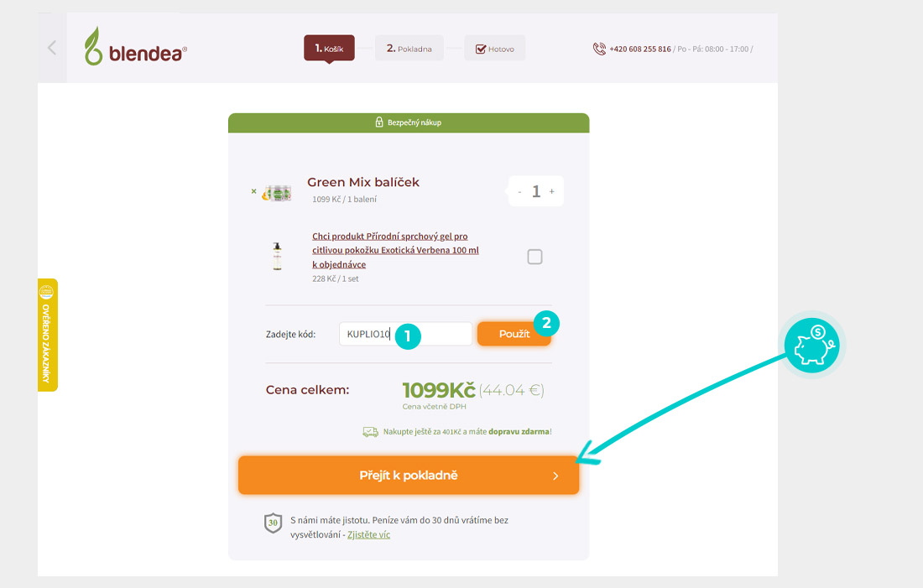The height and width of the screenshot is (588, 923).
Task: Switch to 2. Pokladna step
Action: 409,49
